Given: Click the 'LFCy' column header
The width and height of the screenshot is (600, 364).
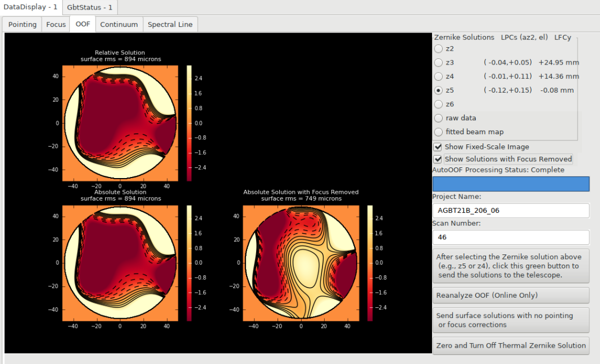Looking at the screenshot, I should [562, 37].
